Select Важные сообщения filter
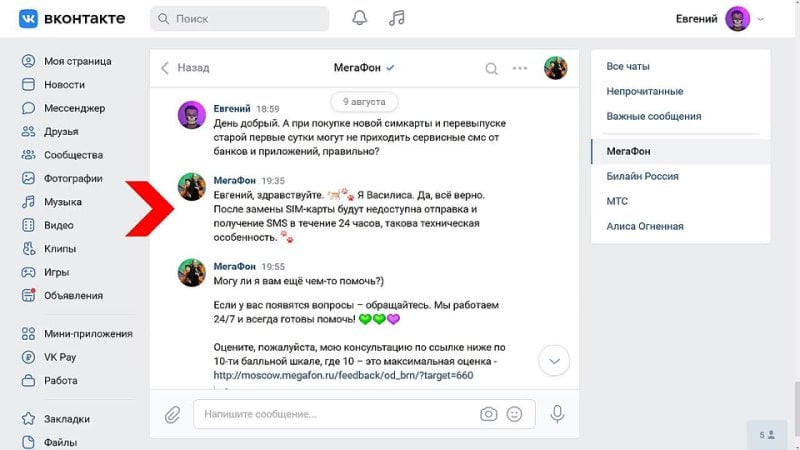Image resolution: width=800 pixels, height=450 pixels. (654, 116)
